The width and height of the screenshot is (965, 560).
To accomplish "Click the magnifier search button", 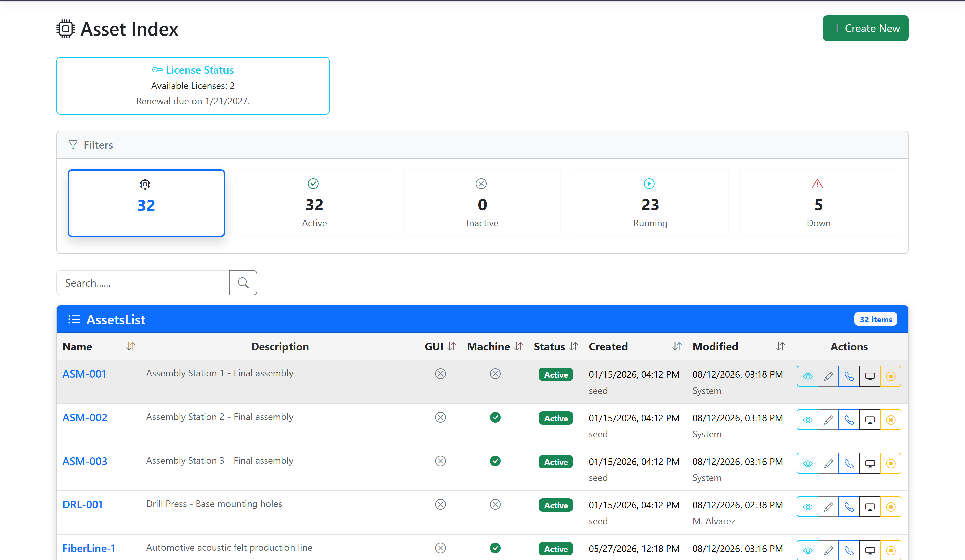I will [x=243, y=283].
